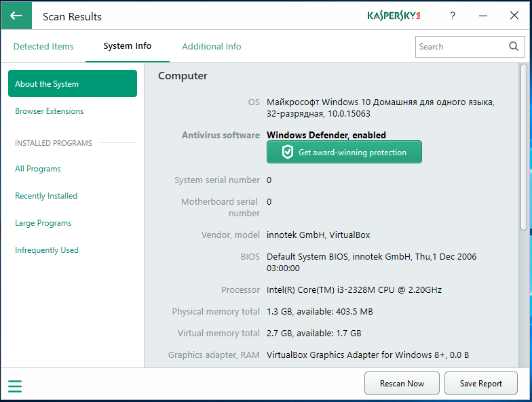The height and width of the screenshot is (402, 532).
Task: Click Get award-winning protection button
Action: [344, 152]
